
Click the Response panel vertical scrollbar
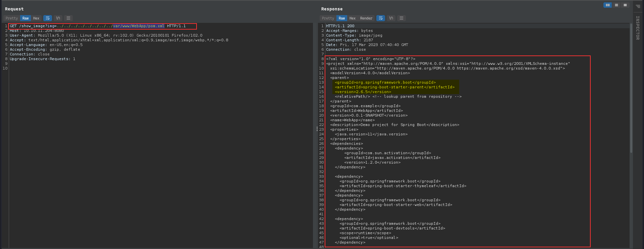click(631, 88)
